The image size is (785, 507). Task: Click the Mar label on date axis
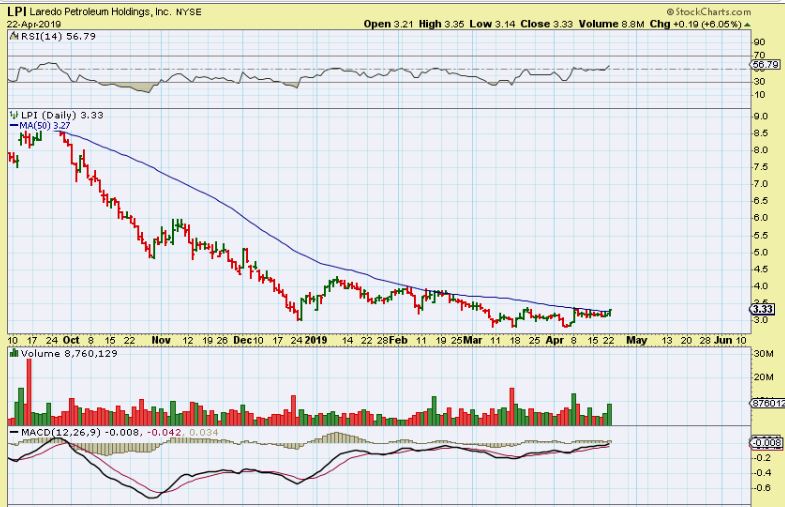473,340
